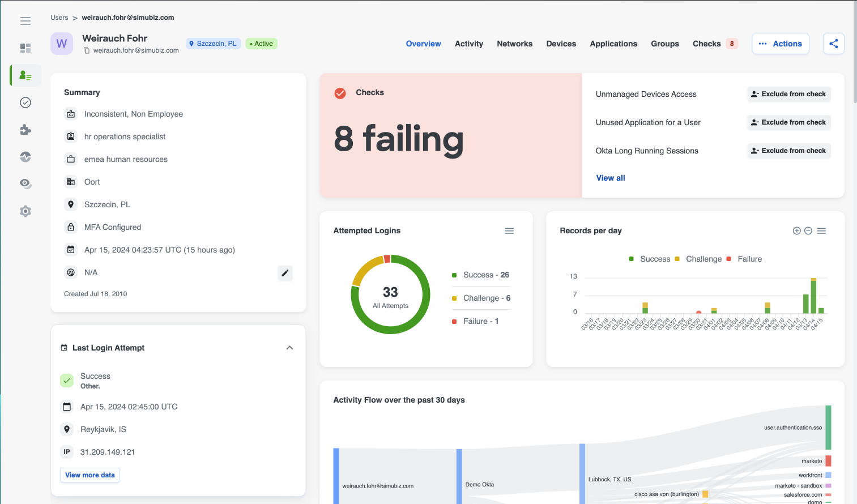Screen dimensions: 857x504
Task: Open the Attempted Logins chart menu
Action: point(509,231)
